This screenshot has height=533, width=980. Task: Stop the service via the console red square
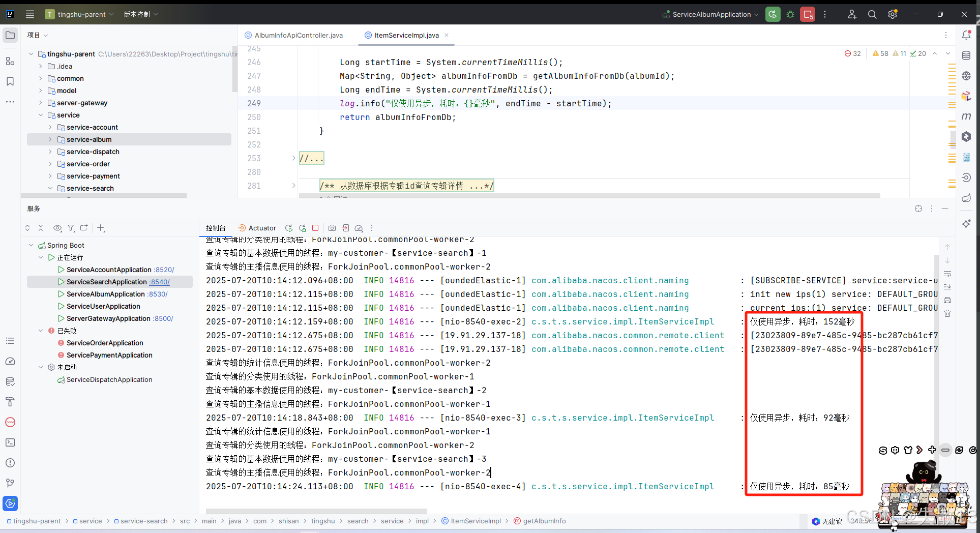tap(315, 228)
